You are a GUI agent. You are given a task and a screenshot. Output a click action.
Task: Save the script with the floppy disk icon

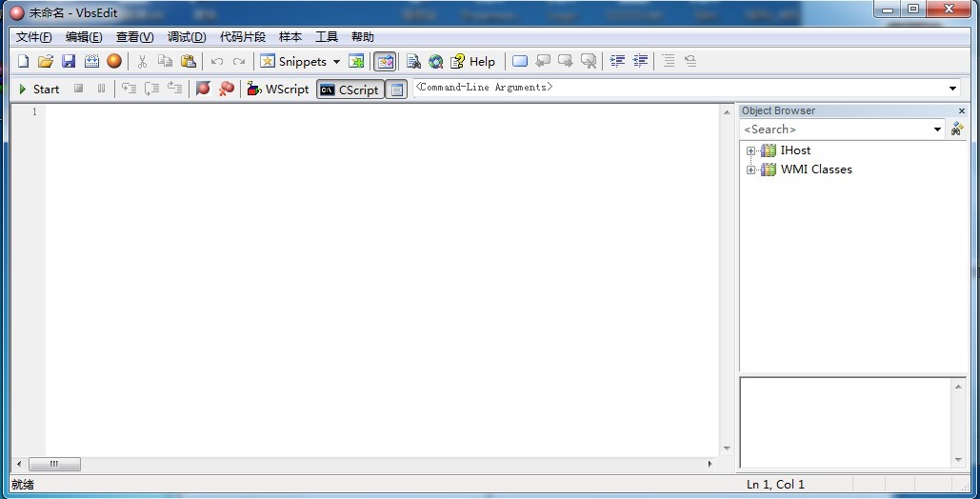[69, 61]
